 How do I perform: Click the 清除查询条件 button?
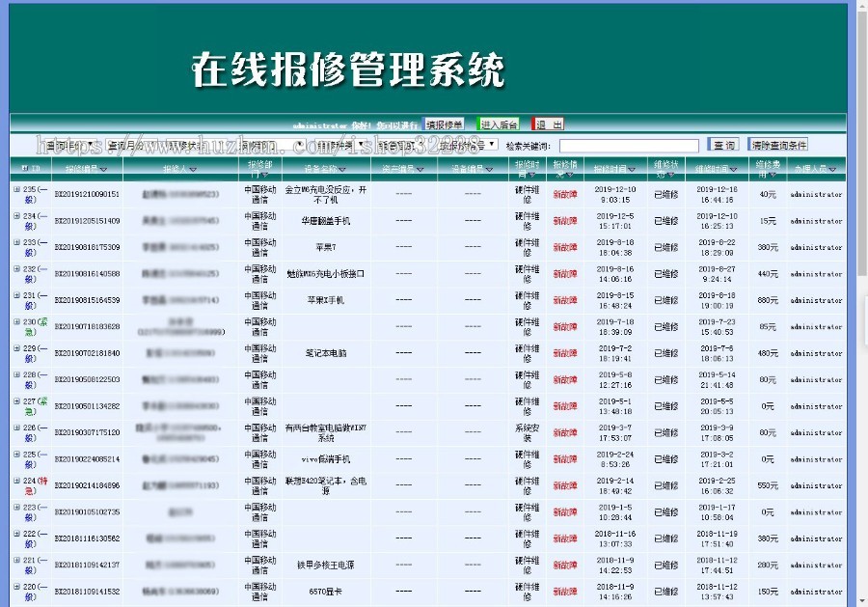click(x=777, y=143)
